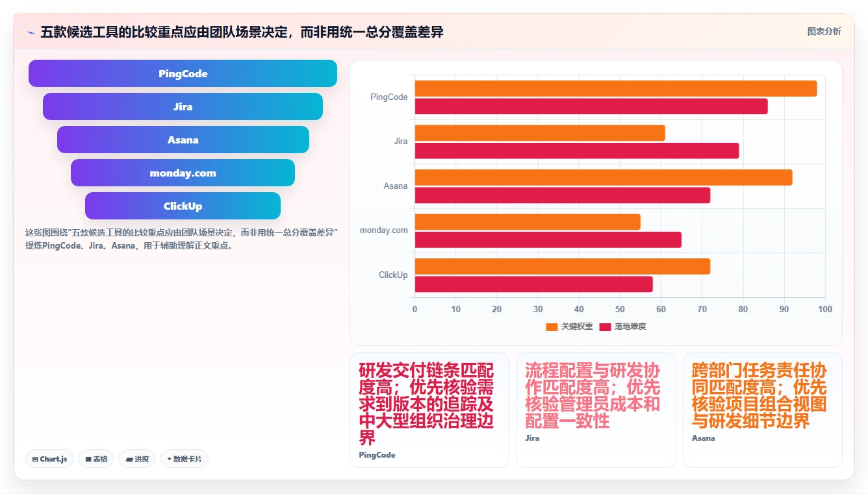Toggle the 关键权重 legend swatch
Image resolution: width=868 pixels, height=494 pixels.
552,327
